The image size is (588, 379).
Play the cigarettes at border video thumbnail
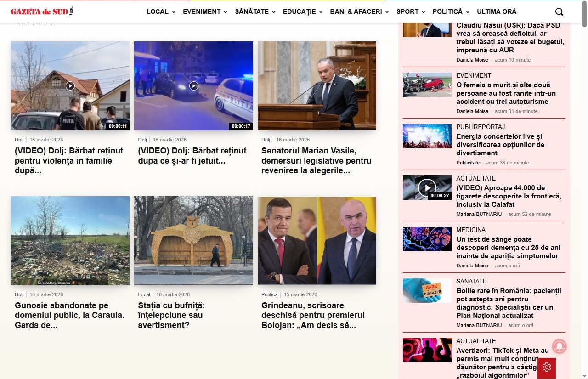[427, 187]
